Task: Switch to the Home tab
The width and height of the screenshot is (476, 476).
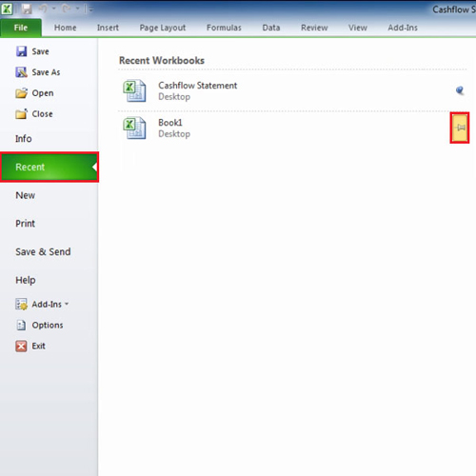Action: 65,28
